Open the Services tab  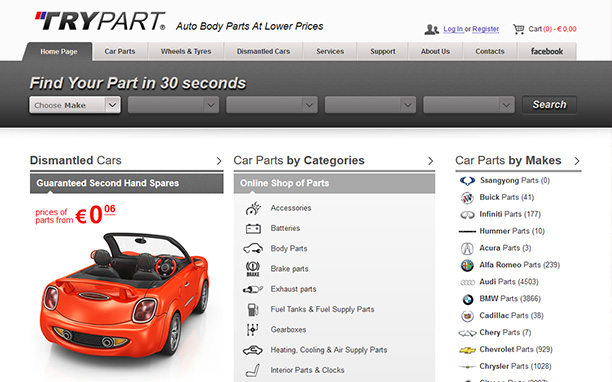point(330,52)
